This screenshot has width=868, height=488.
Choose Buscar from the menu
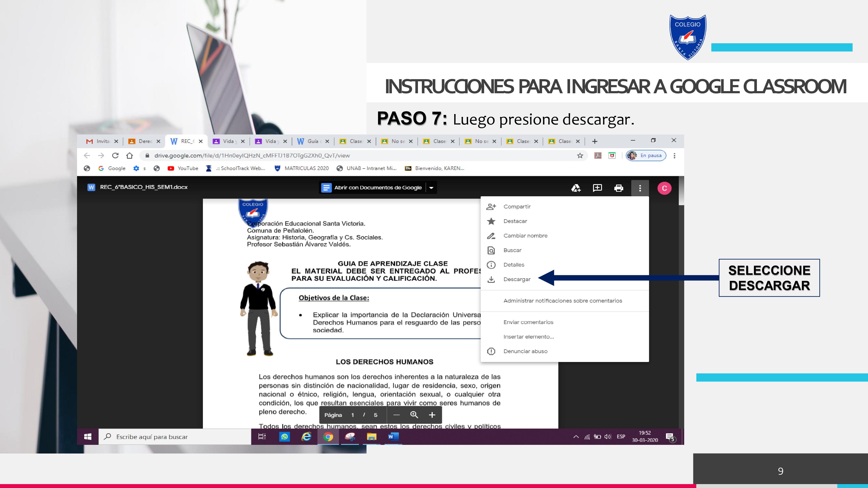click(564, 250)
